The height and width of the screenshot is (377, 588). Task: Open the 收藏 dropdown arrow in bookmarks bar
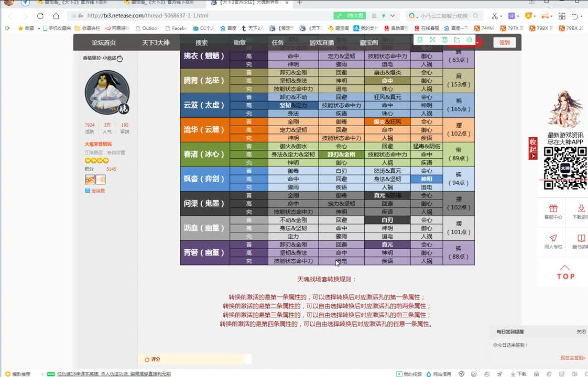tap(39, 28)
